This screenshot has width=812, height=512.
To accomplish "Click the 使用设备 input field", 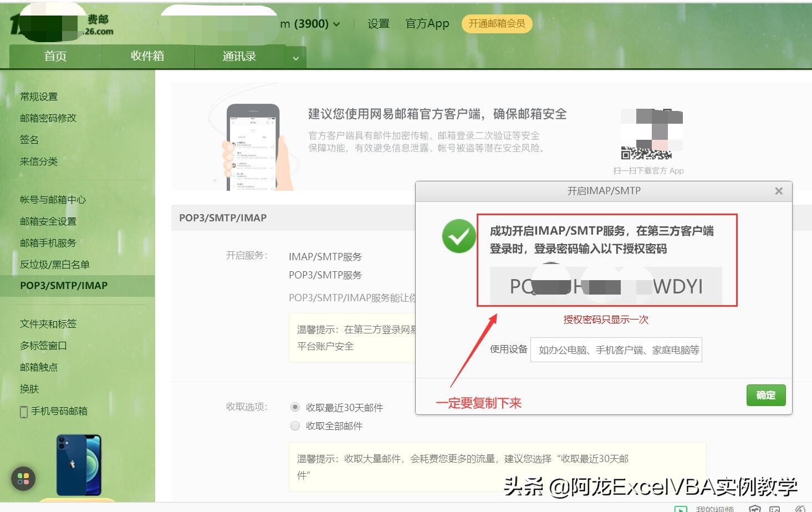I will tap(616, 349).
